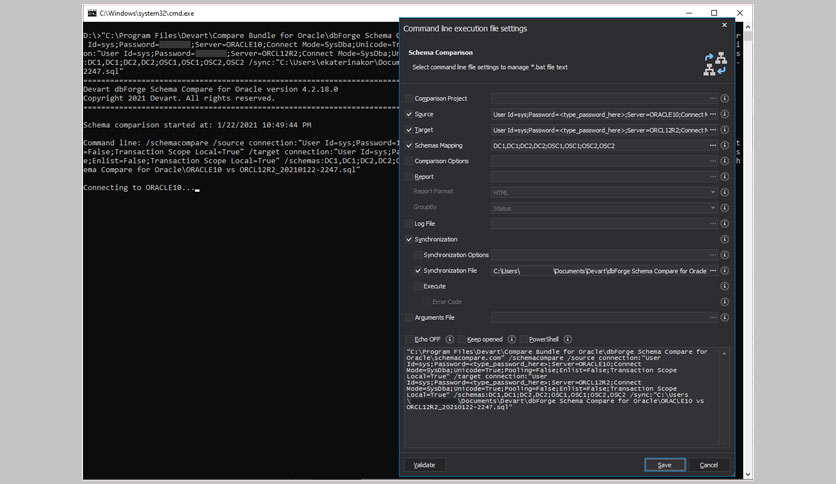The width and height of the screenshot is (836, 484).
Task: Uncheck the Schemas Mapping checkbox
Action: pyautogui.click(x=409, y=146)
